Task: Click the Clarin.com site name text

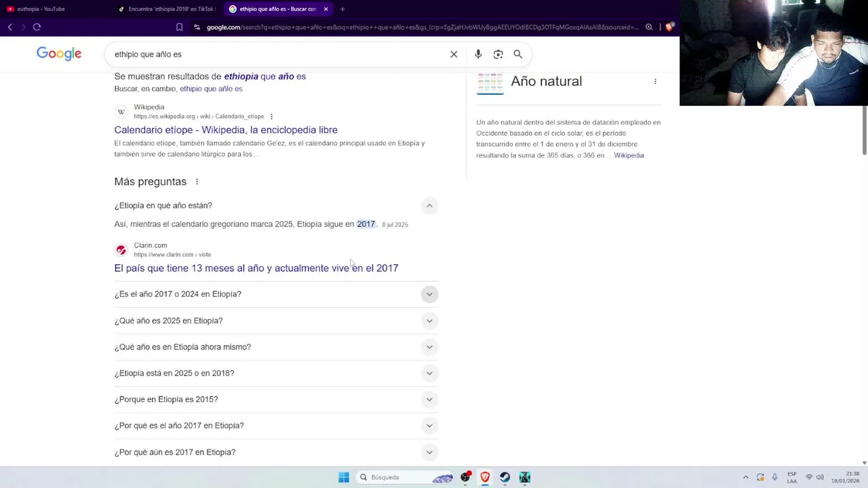Action: coord(151,245)
